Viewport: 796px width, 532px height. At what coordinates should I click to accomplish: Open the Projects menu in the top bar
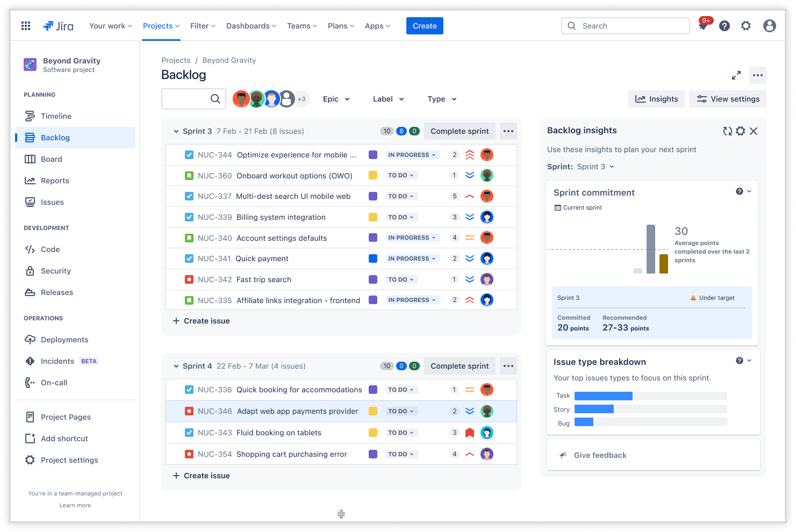[161, 25]
